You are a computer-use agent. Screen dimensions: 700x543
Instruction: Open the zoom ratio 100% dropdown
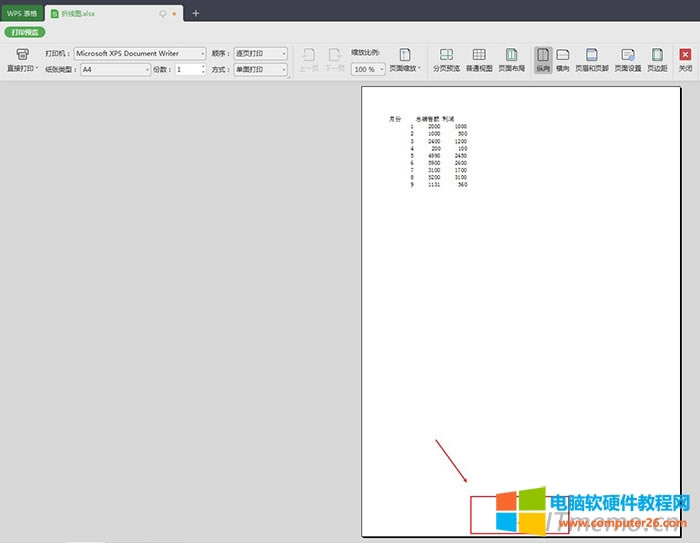click(x=381, y=70)
